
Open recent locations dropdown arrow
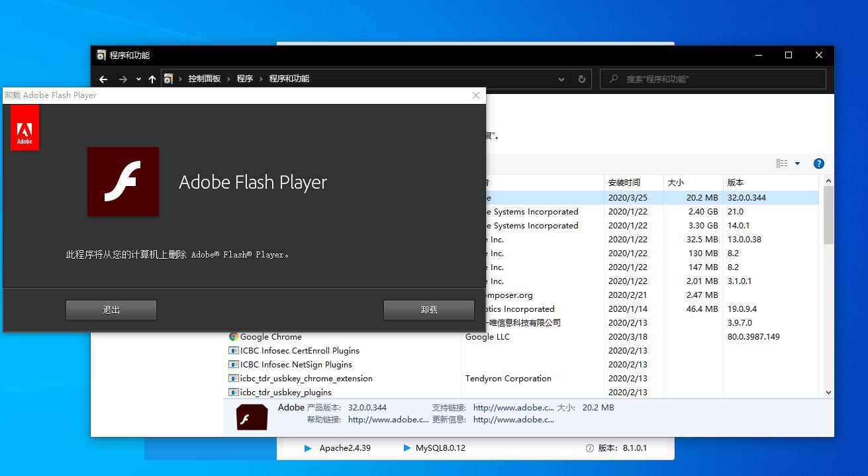click(138, 79)
